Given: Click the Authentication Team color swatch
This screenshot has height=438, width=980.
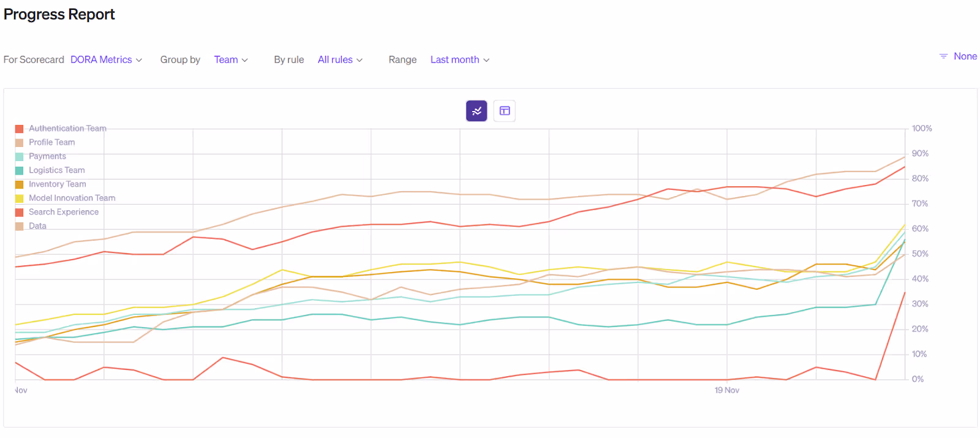Looking at the screenshot, I should [20, 129].
